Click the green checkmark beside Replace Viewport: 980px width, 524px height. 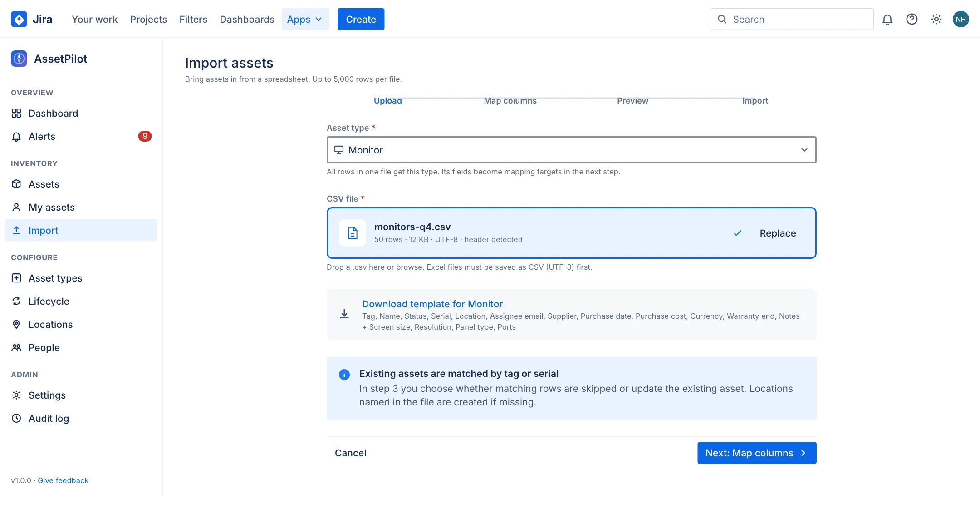point(738,233)
